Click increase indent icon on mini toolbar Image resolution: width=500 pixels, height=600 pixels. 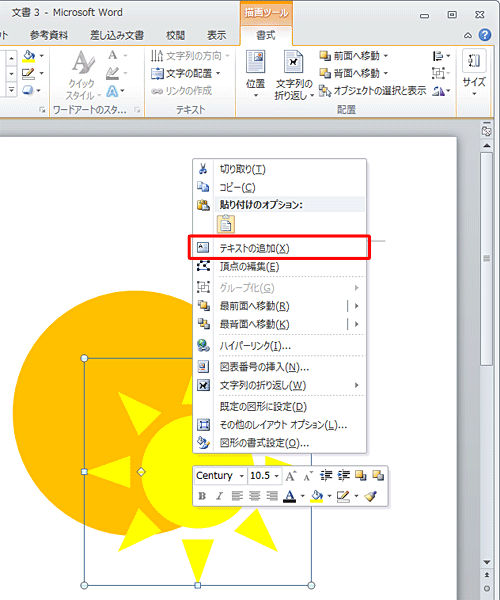(x=343, y=476)
